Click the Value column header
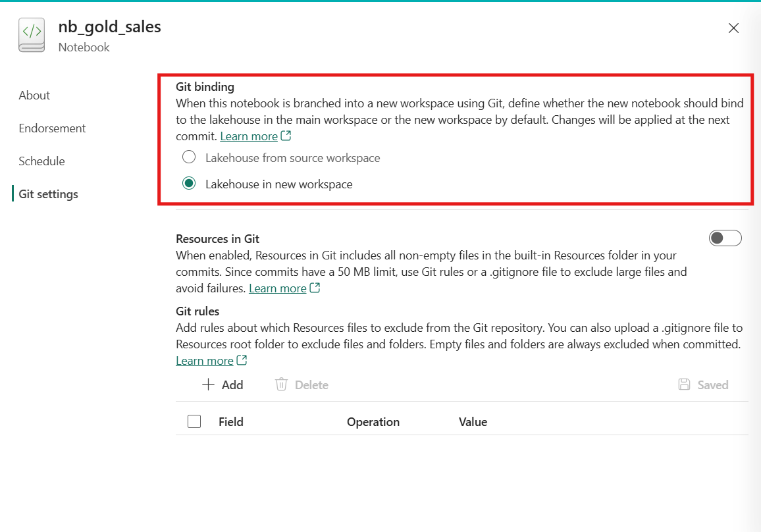This screenshot has width=761, height=532. 473,422
